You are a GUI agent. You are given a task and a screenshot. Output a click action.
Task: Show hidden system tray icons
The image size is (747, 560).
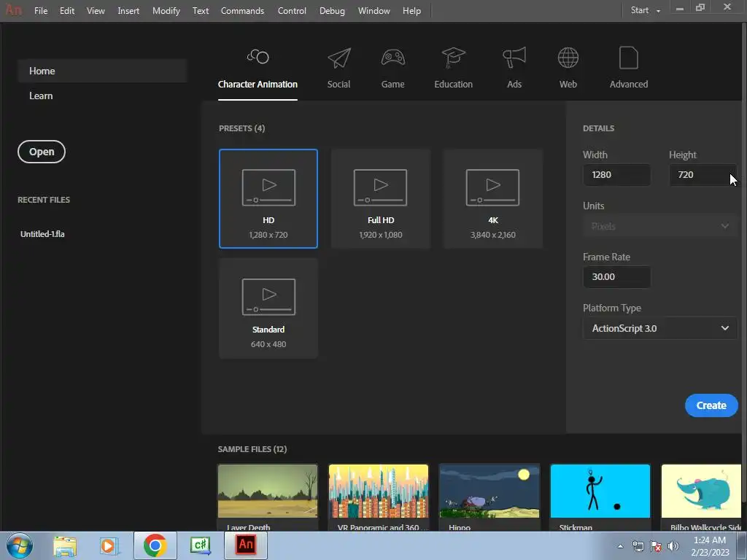point(620,546)
